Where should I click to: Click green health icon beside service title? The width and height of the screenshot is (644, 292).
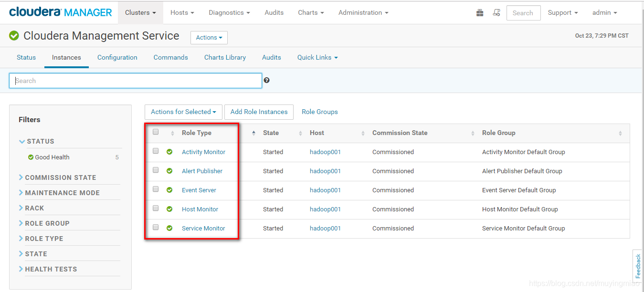click(14, 35)
